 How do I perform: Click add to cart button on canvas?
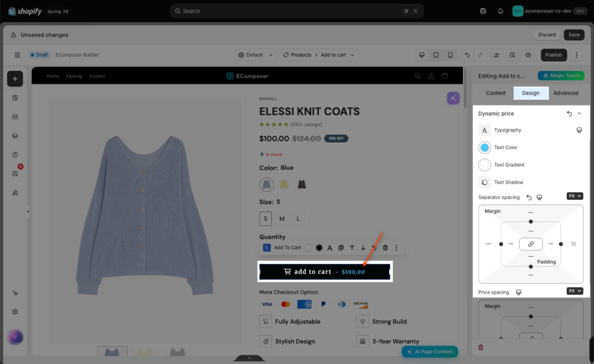(325, 272)
